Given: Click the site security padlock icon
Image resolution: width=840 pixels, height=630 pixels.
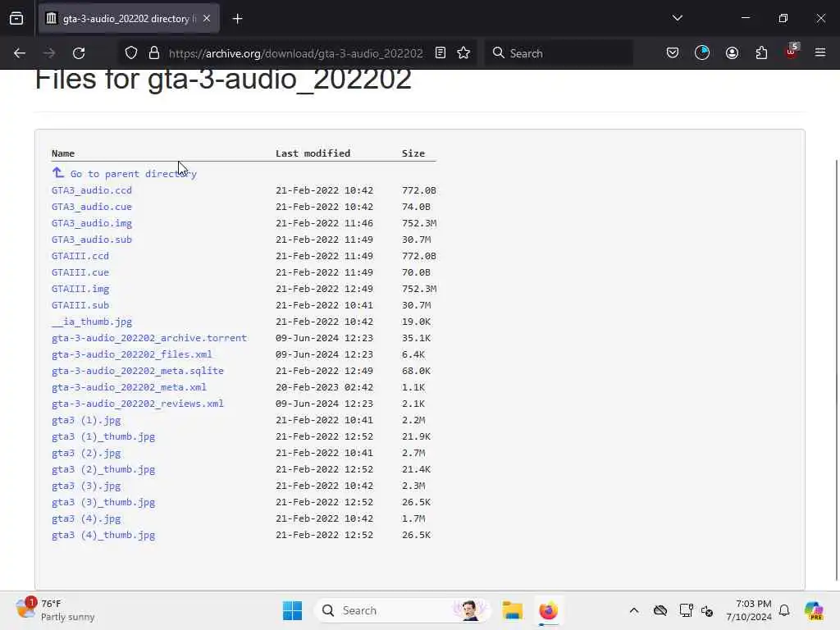Looking at the screenshot, I should pyautogui.click(x=154, y=53).
